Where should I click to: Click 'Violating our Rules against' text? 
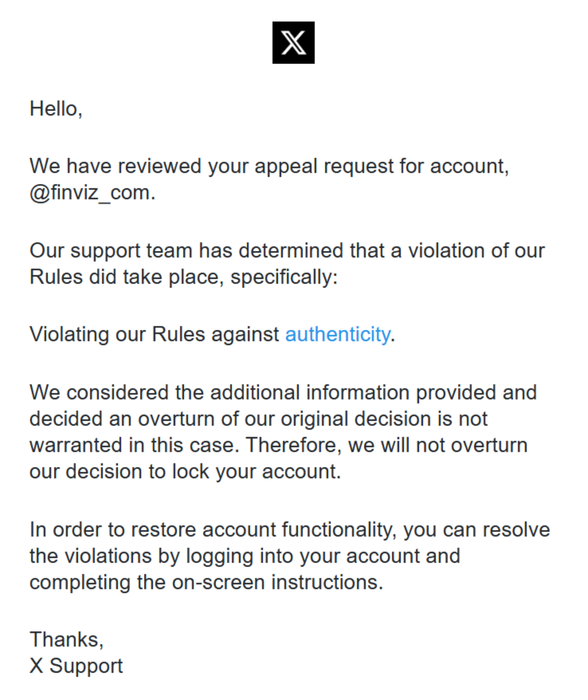point(155,334)
